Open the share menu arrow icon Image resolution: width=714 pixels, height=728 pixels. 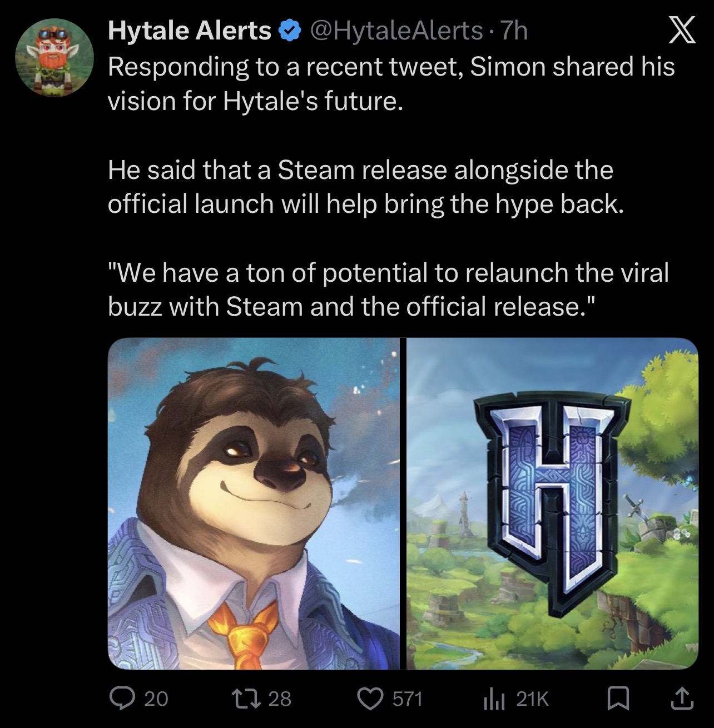(x=683, y=699)
